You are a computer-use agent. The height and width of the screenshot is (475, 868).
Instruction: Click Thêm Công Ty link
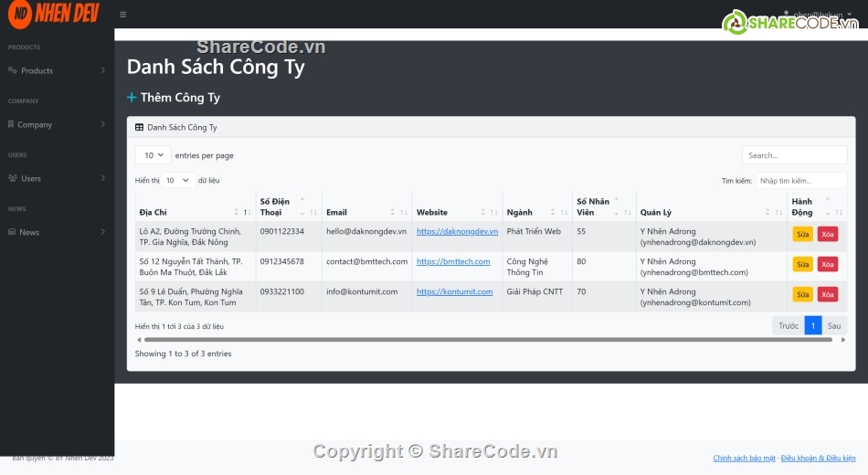point(180,98)
